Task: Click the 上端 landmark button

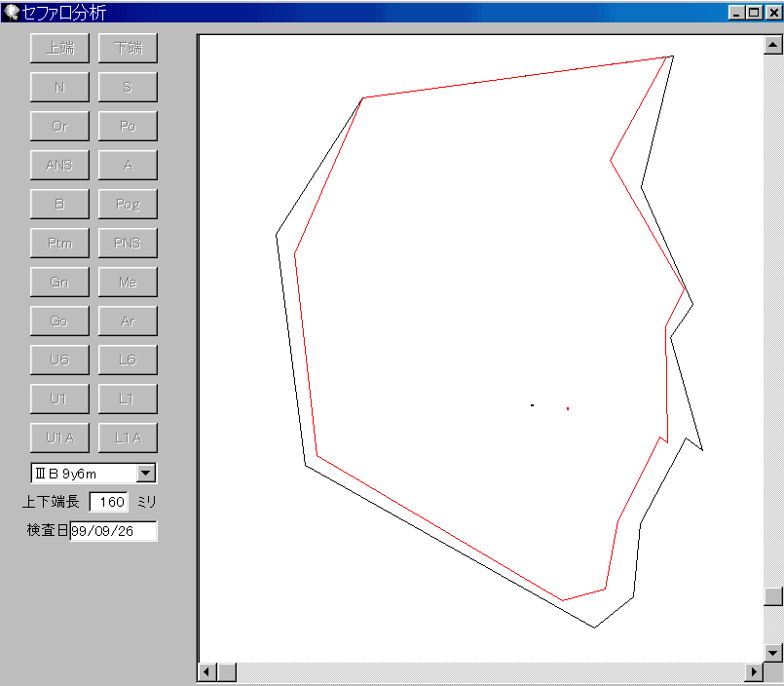Action: (59, 49)
